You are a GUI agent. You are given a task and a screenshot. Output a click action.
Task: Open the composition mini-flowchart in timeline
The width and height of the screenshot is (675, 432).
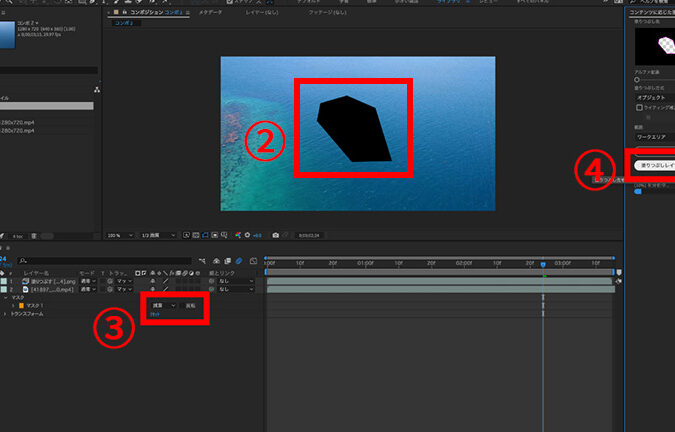click(202, 261)
